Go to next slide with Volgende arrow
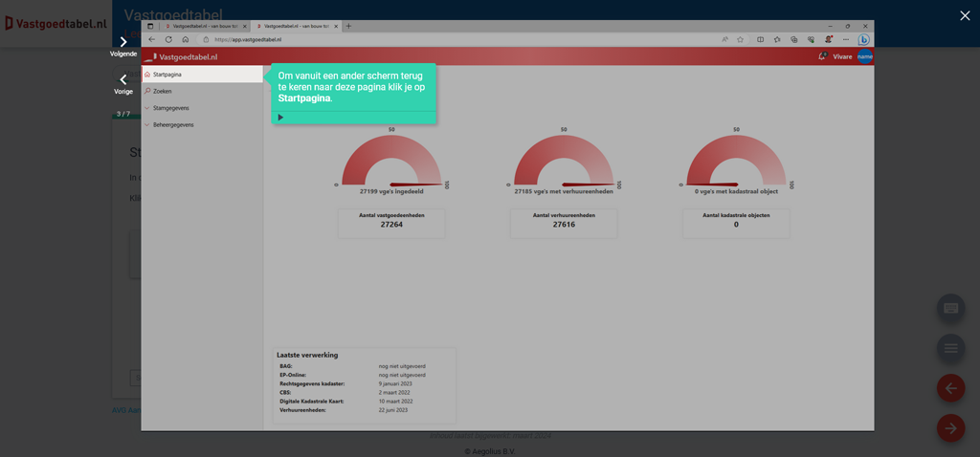The image size is (980, 457). pos(123,42)
